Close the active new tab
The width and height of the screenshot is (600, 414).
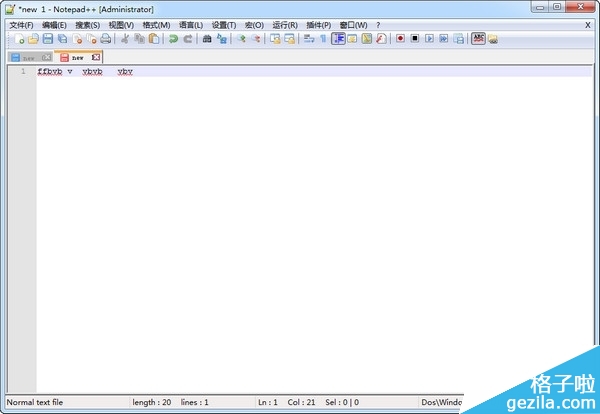coord(96,57)
